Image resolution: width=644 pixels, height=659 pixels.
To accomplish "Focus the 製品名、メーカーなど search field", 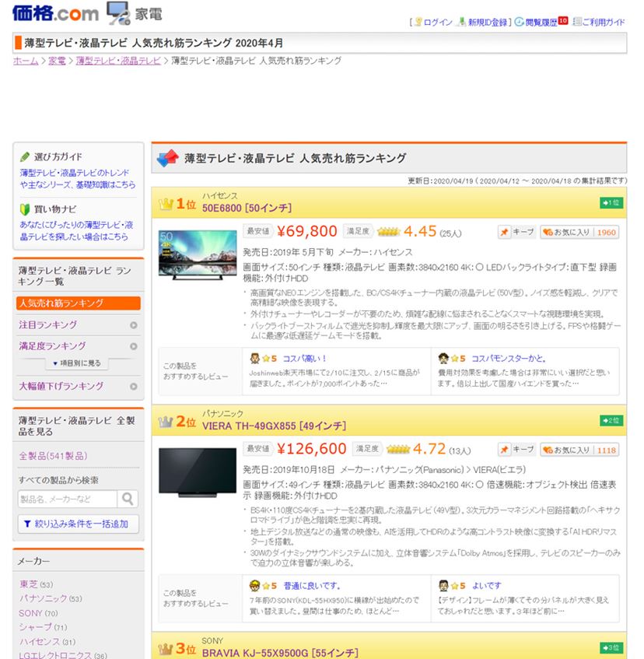I will 67,499.
